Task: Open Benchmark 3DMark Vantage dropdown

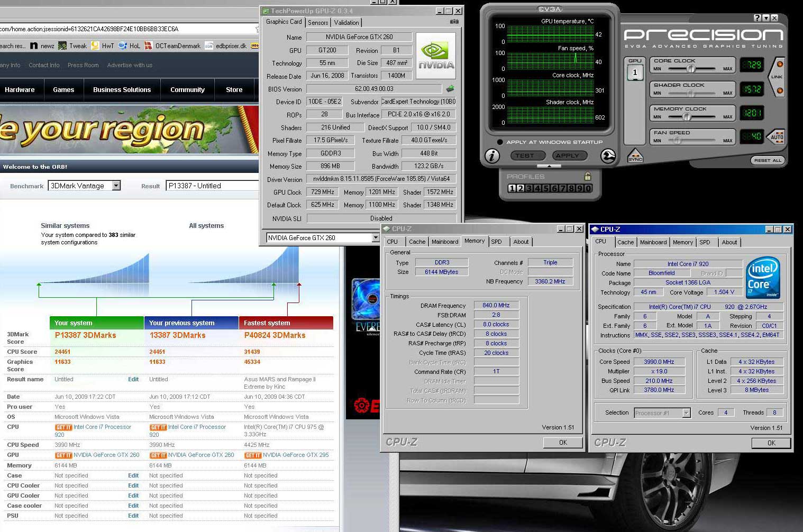Action: (116, 186)
